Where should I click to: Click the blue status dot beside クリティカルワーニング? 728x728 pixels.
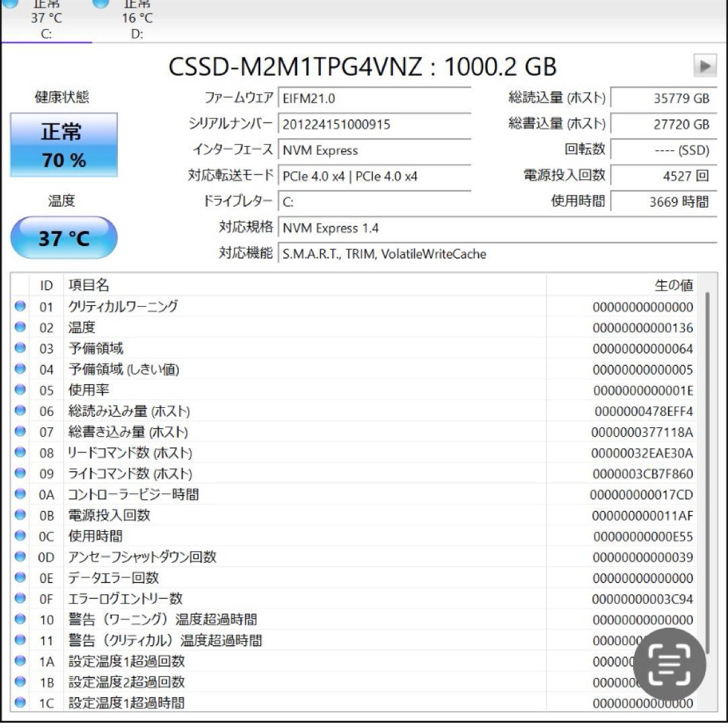click(x=20, y=307)
